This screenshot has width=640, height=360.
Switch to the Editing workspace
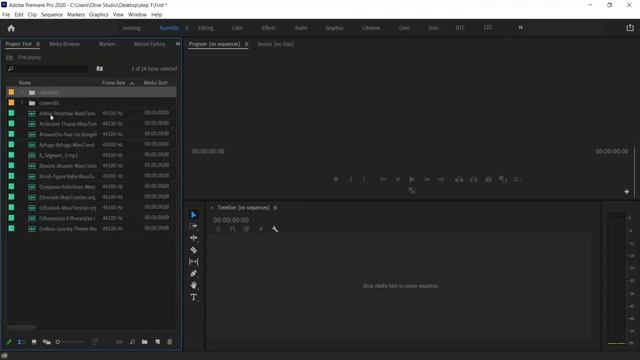206,28
